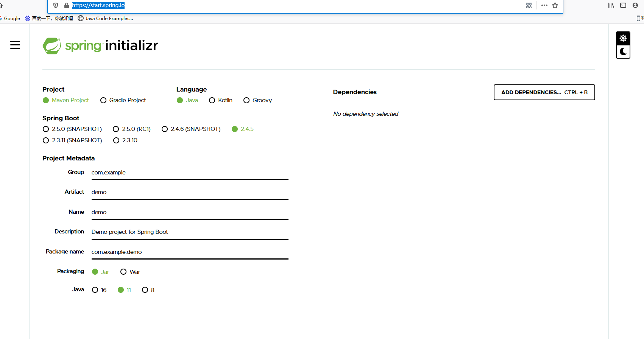Click the Dependencies heading
644x339 pixels.
point(355,92)
